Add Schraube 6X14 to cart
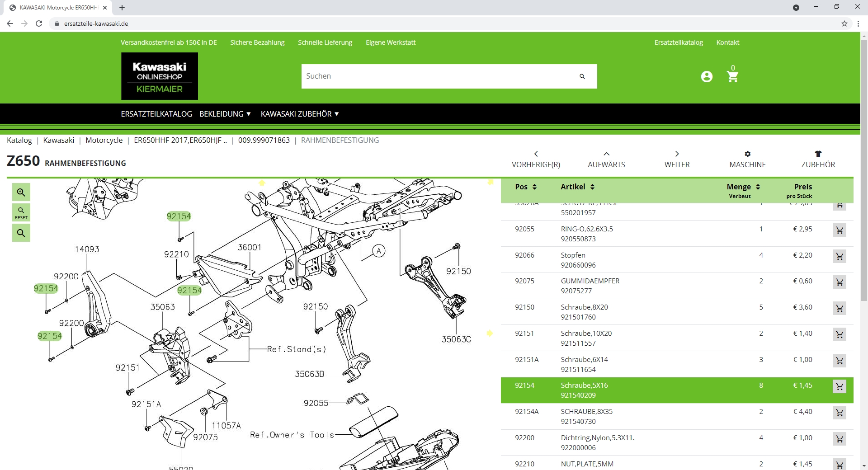 840,361
